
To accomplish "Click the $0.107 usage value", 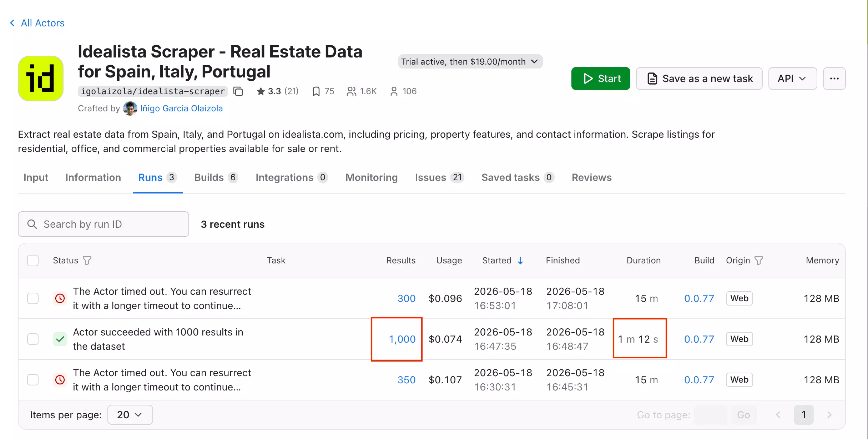I will (x=445, y=380).
